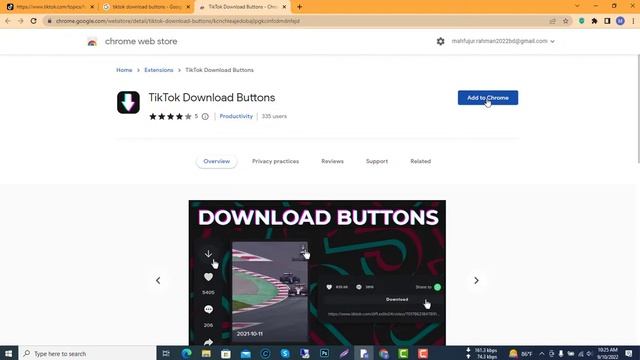This screenshot has width=640, height=360.
Task: Go forward in browser history
Action: [x=20, y=21]
